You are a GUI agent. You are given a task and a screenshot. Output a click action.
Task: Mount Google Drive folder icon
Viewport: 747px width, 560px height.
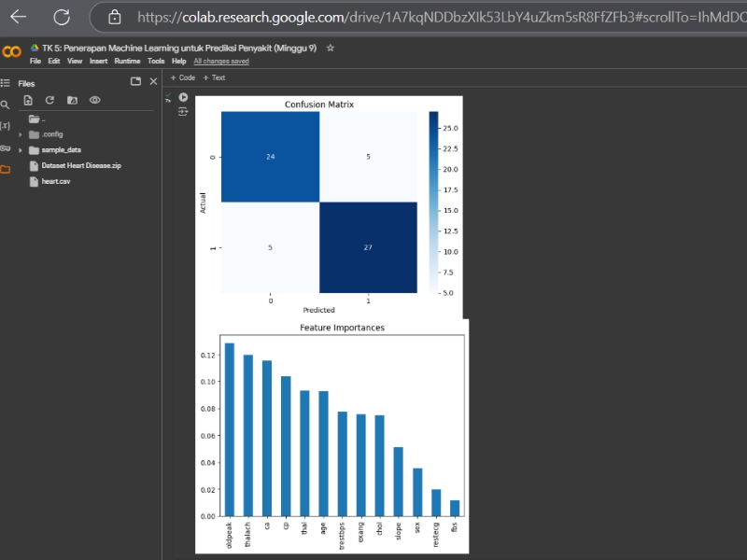pyautogui.click(x=73, y=100)
